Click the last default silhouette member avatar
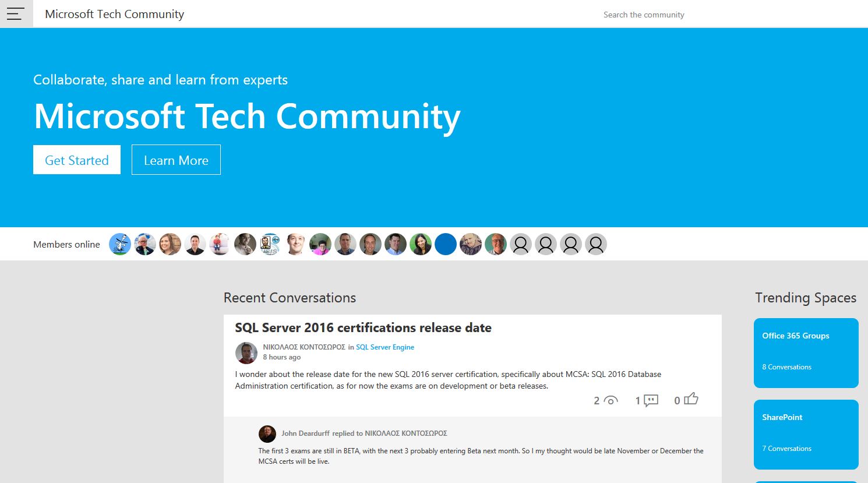868x483 pixels. [x=596, y=244]
